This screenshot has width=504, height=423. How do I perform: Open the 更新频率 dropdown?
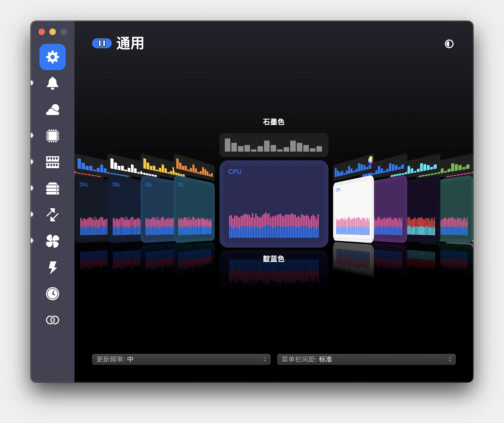coord(181,359)
